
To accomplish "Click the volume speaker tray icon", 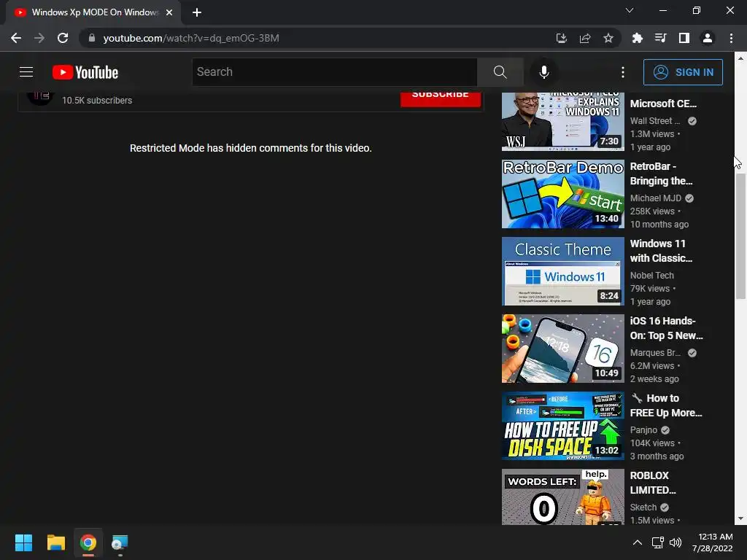I will [676, 542].
